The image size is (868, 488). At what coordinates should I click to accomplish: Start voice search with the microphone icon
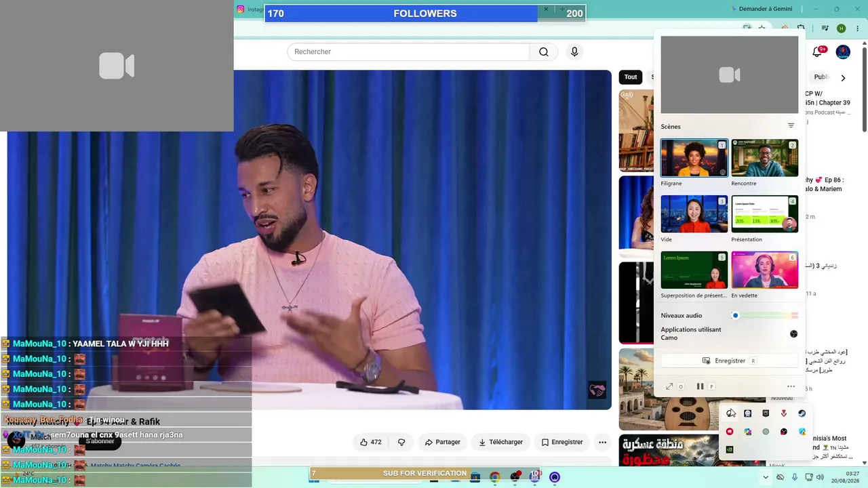pos(574,52)
